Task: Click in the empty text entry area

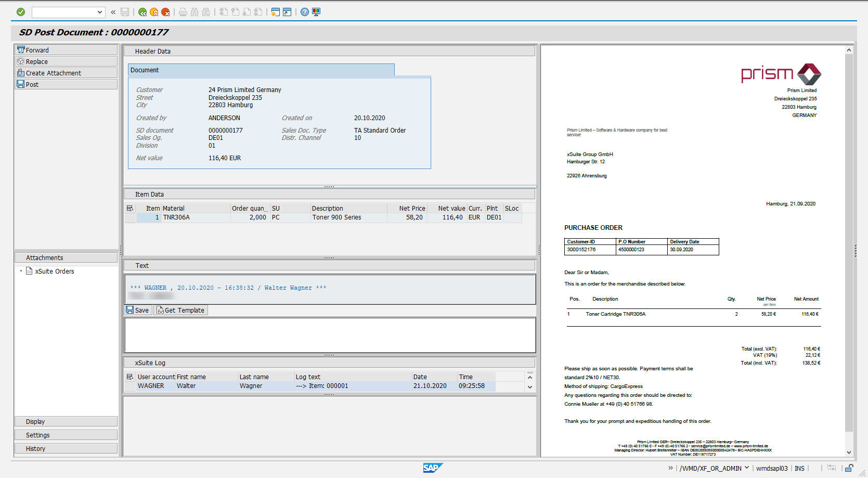Action: [x=330, y=335]
